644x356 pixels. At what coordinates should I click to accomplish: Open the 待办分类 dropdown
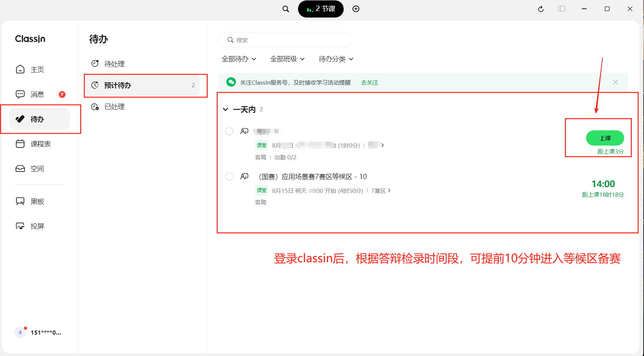click(x=336, y=59)
